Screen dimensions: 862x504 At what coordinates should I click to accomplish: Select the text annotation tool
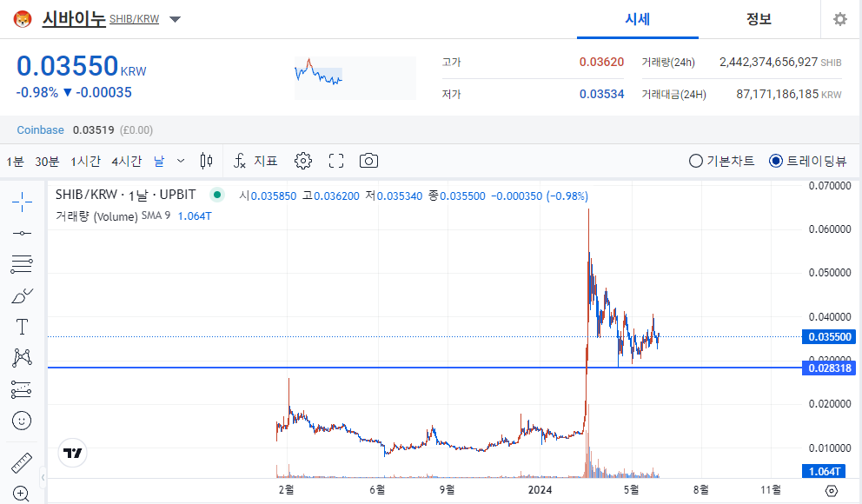pos(22,327)
